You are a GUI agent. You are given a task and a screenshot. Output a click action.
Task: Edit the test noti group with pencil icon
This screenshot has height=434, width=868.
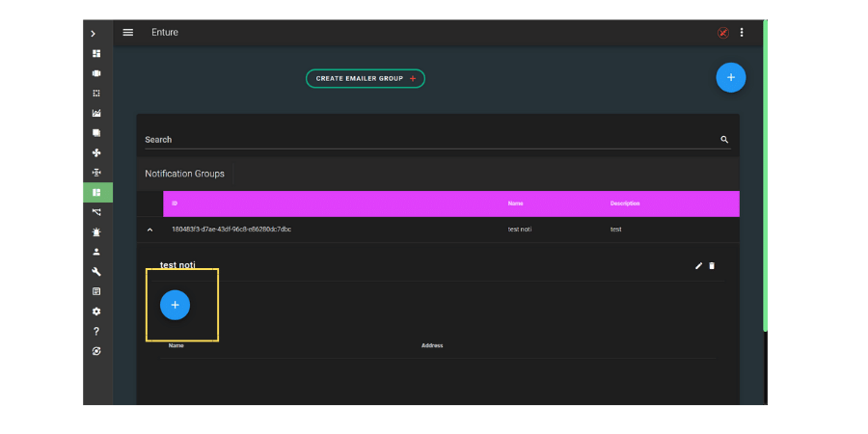[698, 265]
